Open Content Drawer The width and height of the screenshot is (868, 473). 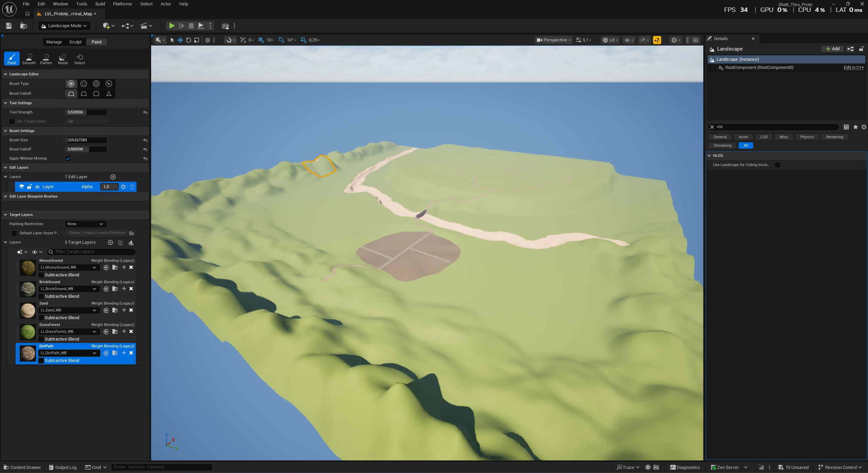tap(22, 468)
